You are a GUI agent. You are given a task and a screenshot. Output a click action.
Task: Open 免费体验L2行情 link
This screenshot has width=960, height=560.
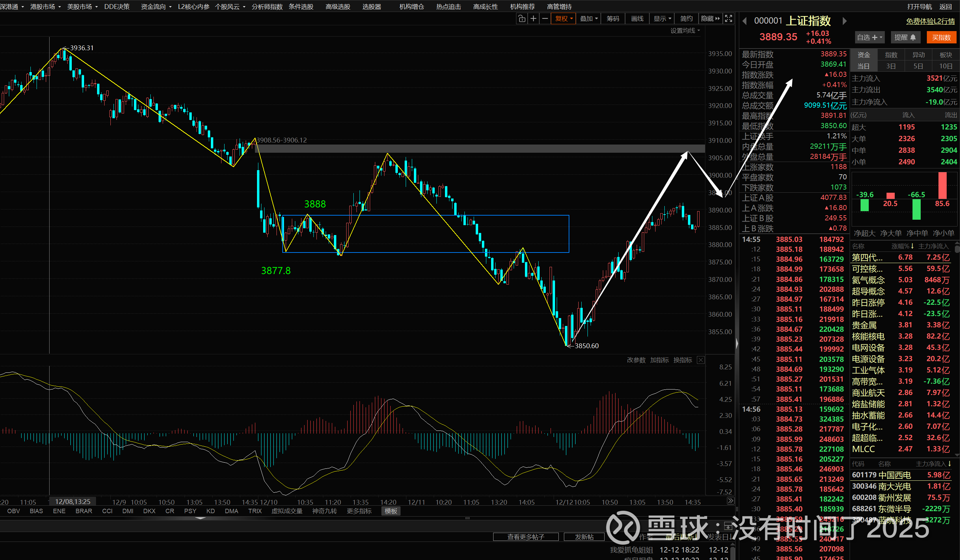coord(930,21)
